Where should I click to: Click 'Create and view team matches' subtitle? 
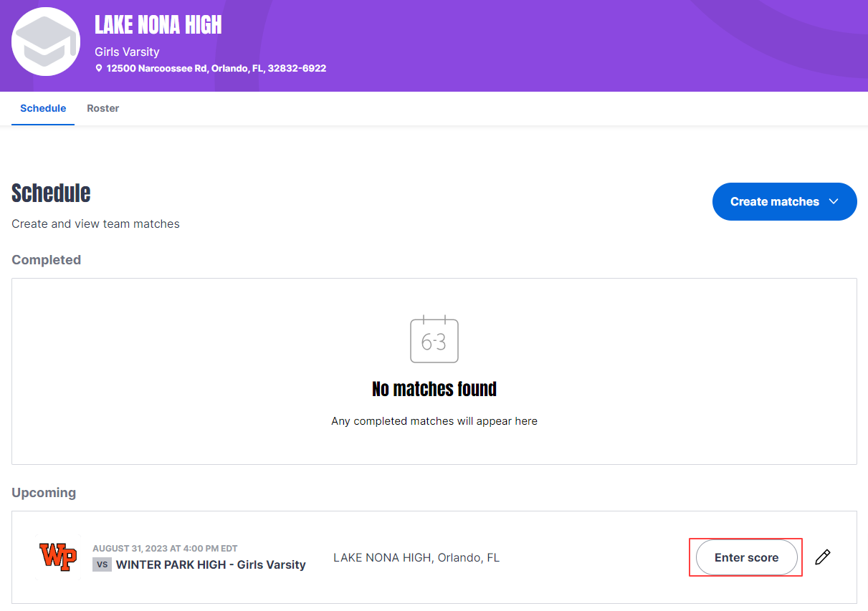tap(95, 223)
